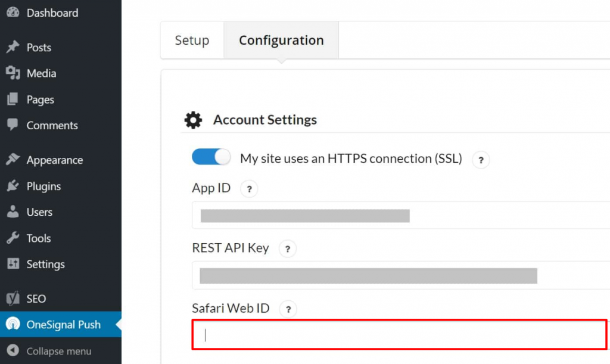
Task: Switch to the Setup tab
Action: 192,40
